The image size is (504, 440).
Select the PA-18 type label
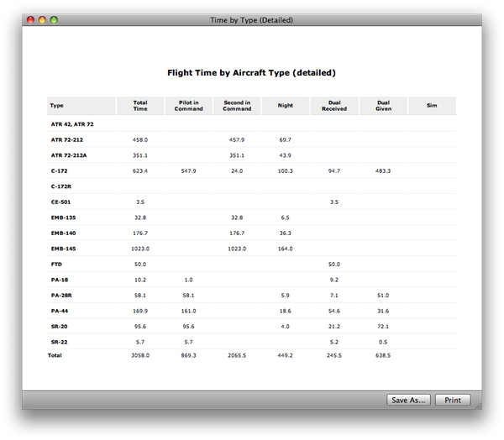click(x=60, y=280)
